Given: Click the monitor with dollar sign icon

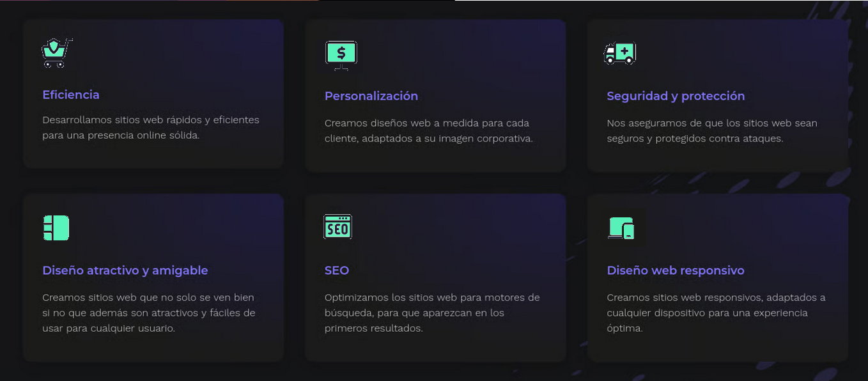Looking at the screenshot, I should point(341,54).
